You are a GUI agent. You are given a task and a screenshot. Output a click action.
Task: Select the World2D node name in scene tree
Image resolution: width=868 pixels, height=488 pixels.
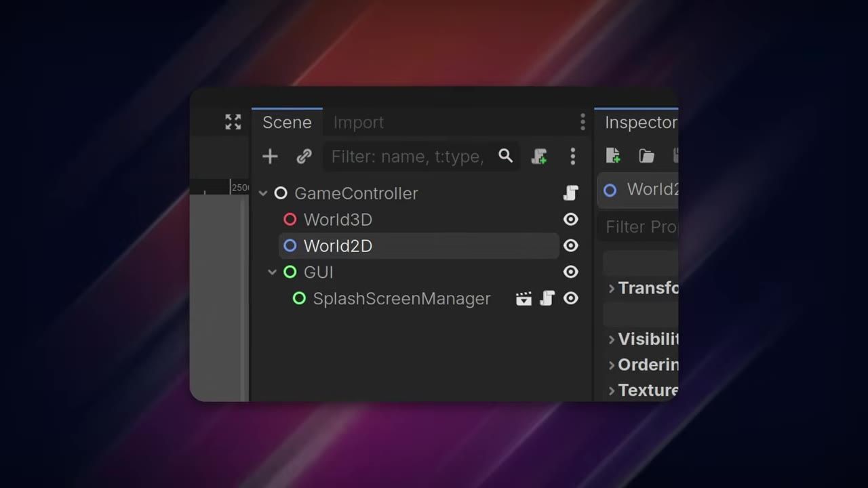click(x=338, y=245)
